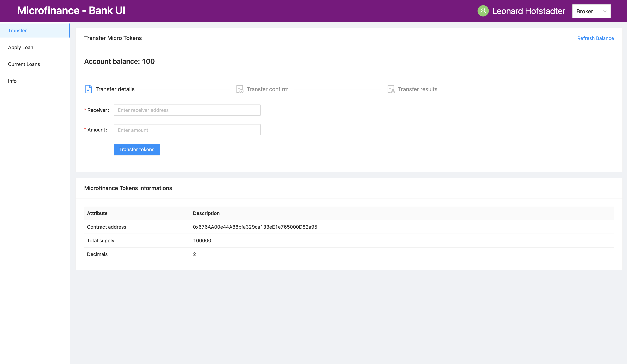Click the Leonard Hofstadter user name
The image size is (627, 364).
coord(528,11)
